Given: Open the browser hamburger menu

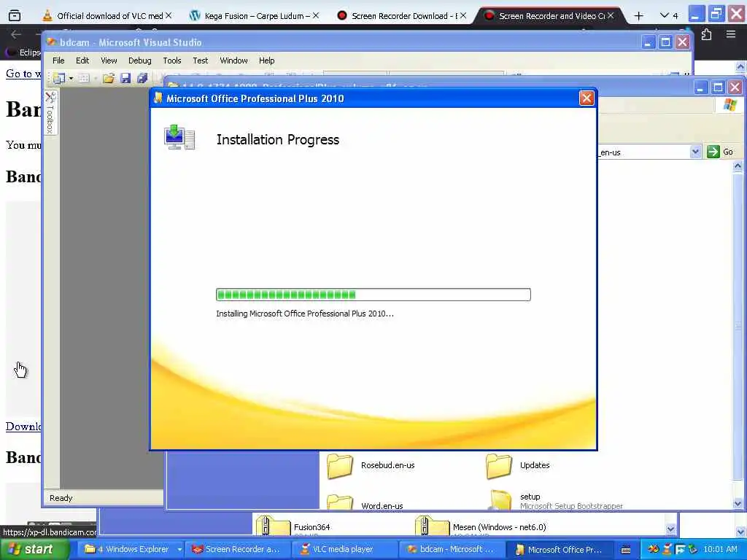Looking at the screenshot, I should 731,35.
